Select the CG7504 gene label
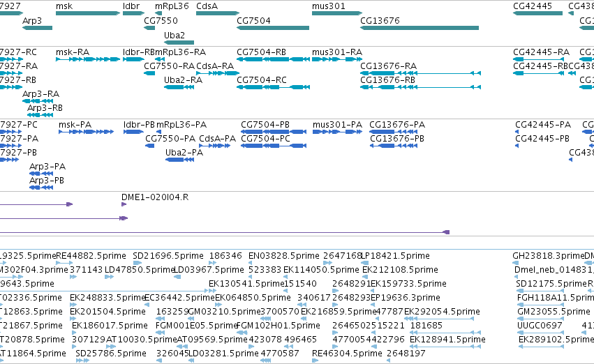This screenshot has height=364, width=594. (253, 20)
